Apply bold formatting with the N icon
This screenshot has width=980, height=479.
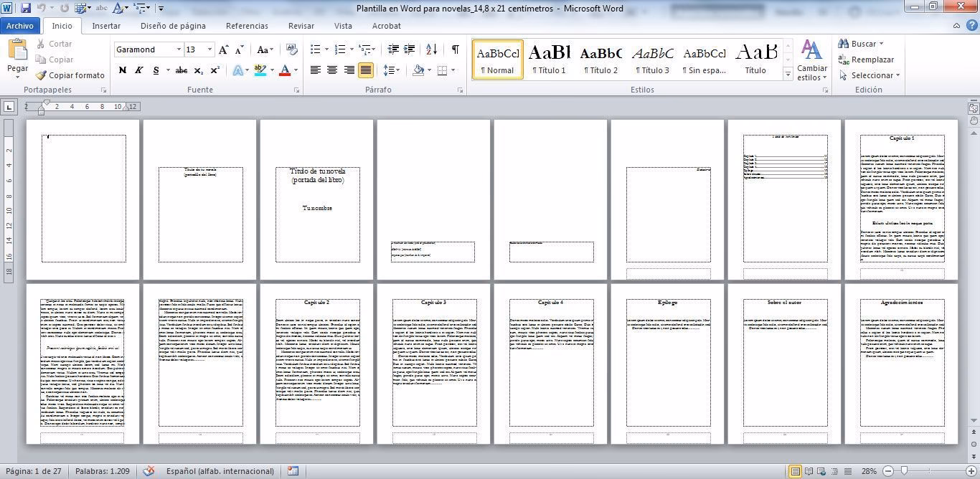coord(121,70)
